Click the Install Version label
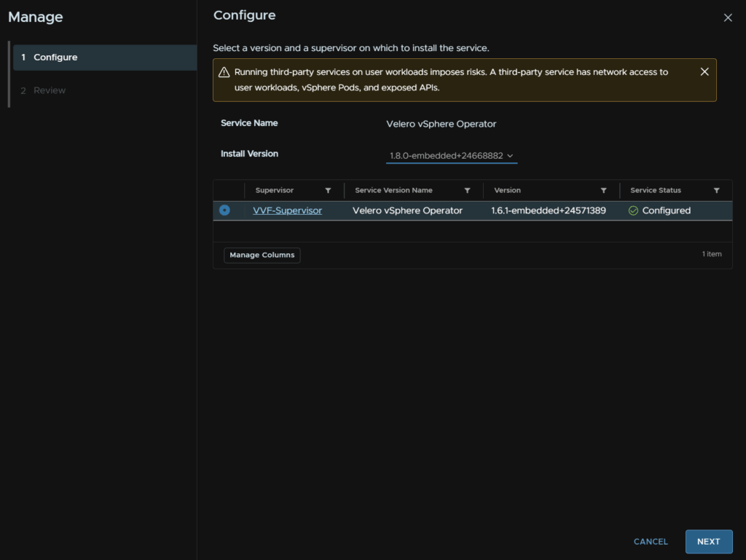The height and width of the screenshot is (560, 746). [249, 154]
